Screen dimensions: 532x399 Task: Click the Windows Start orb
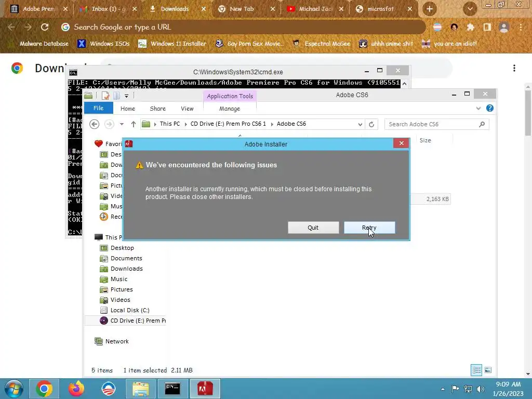pos(14,389)
